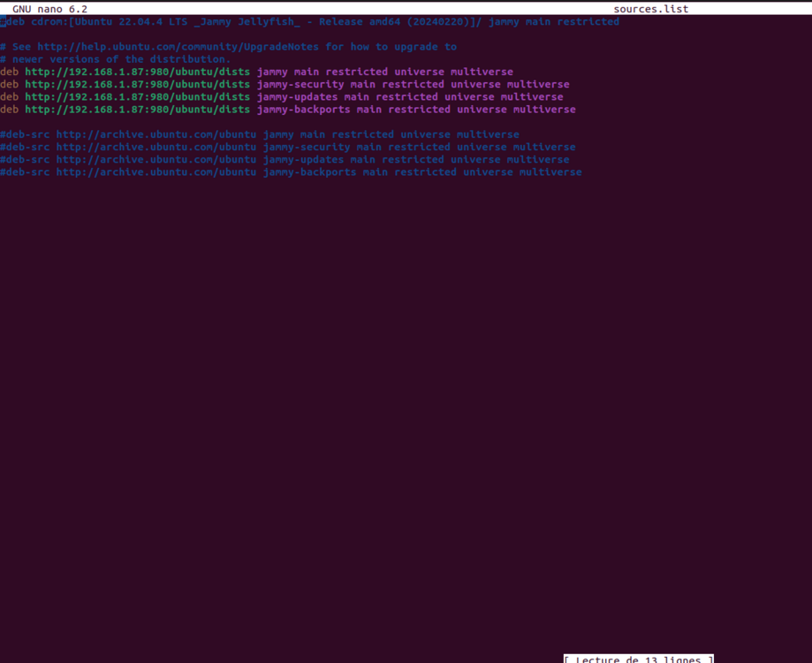Click 'jammy-backports' on the deb-src line
This screenshot has width=812, height=663.
(x=309, y=172)
